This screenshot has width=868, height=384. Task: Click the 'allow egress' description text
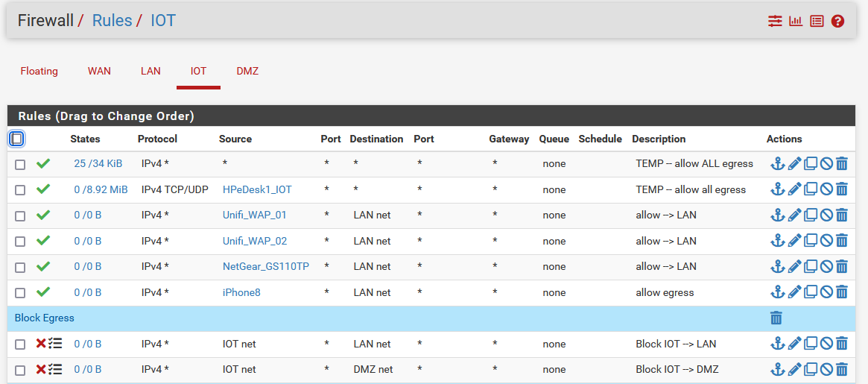coord(665,292)
